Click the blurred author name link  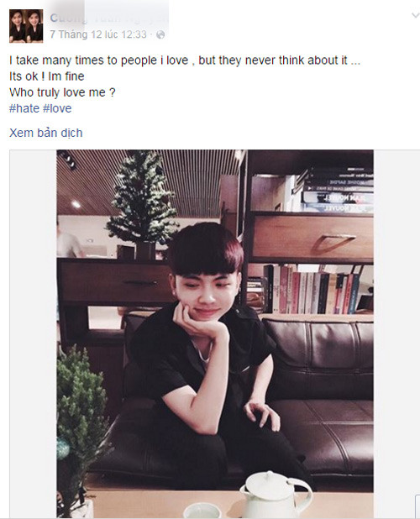point(109,18)
